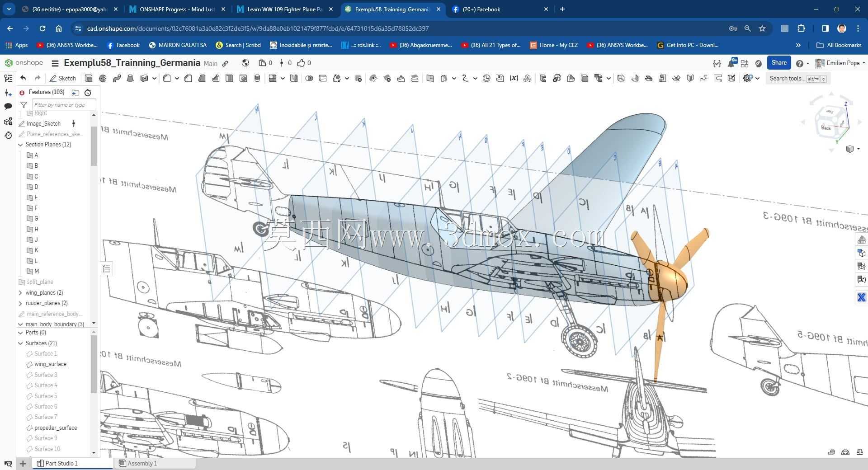Open the Fillet tool dropdown arrow

pos(177,78)
